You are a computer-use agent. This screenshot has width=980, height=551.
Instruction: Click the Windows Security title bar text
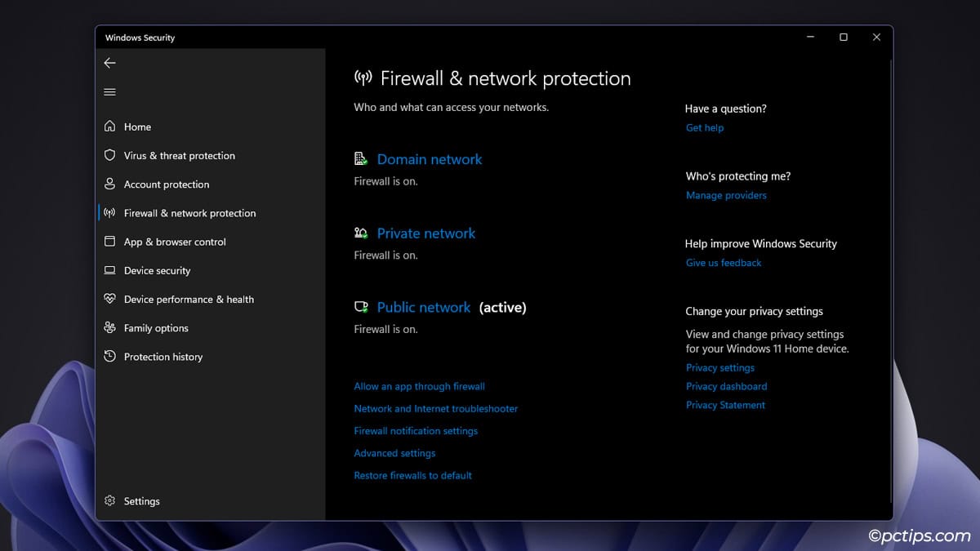(x=140, y=38)
